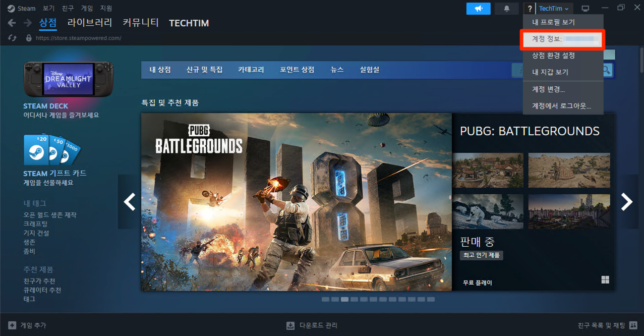Expand the TechTim account dropdown

click(x=554, y=9)
